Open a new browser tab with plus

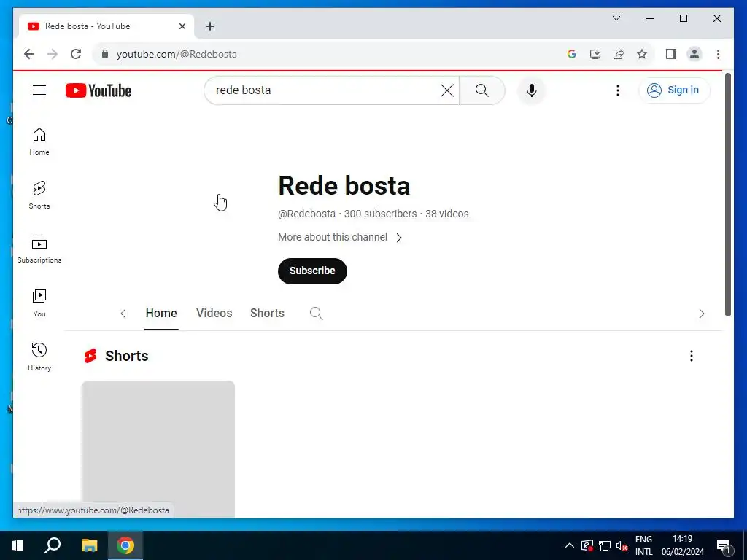pos(210,26)
